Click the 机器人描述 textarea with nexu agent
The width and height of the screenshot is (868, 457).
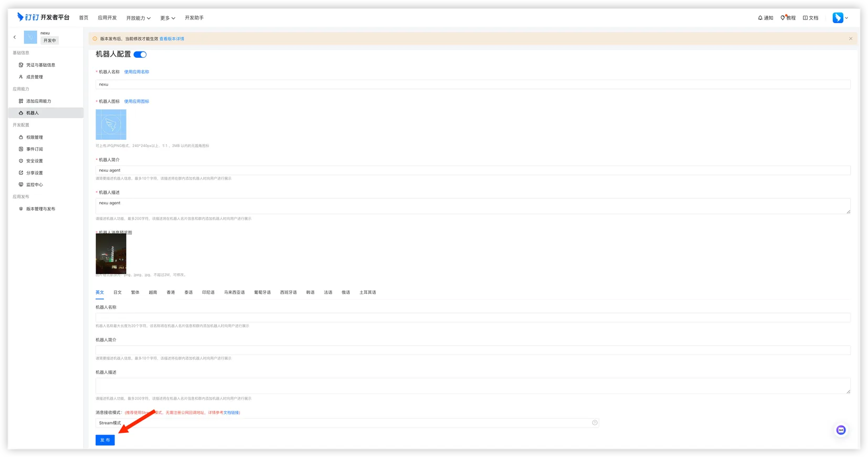click(x=473, y=206)
